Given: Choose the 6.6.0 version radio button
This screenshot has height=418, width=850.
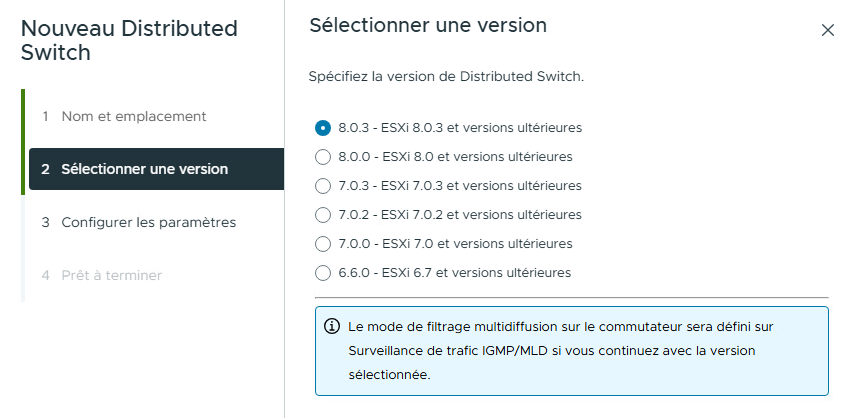Looking at the screenshot, I should click(322, 272).
